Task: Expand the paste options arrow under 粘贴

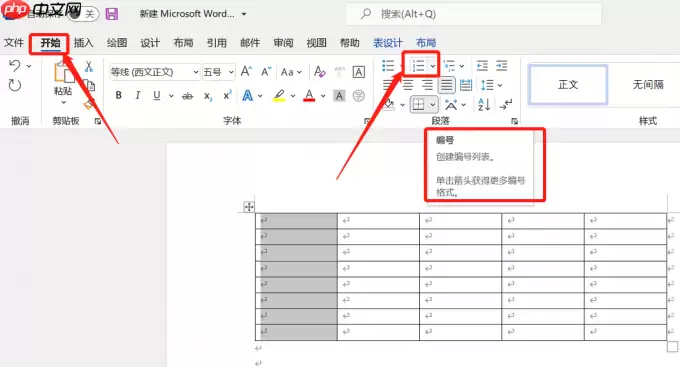Action: (63, 103)
